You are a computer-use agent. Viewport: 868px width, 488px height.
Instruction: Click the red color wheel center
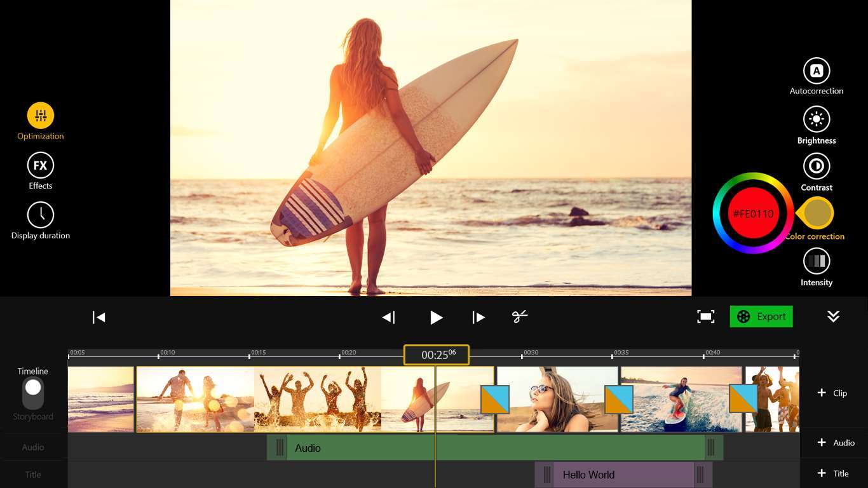(x=753, y=213)
